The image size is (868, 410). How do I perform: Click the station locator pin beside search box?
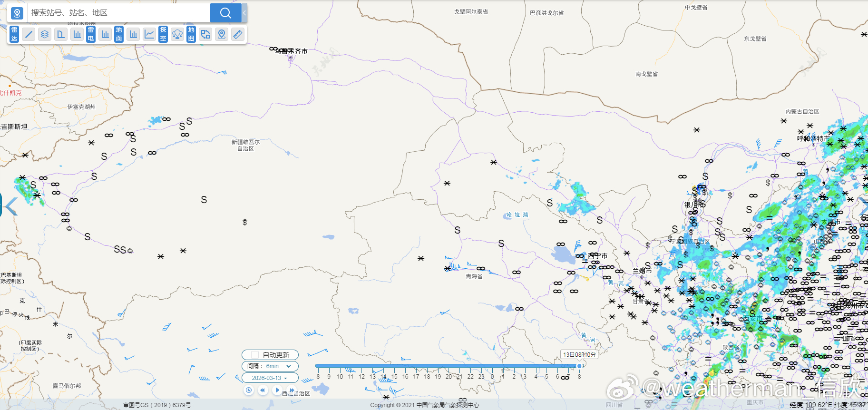pos(17,13)
